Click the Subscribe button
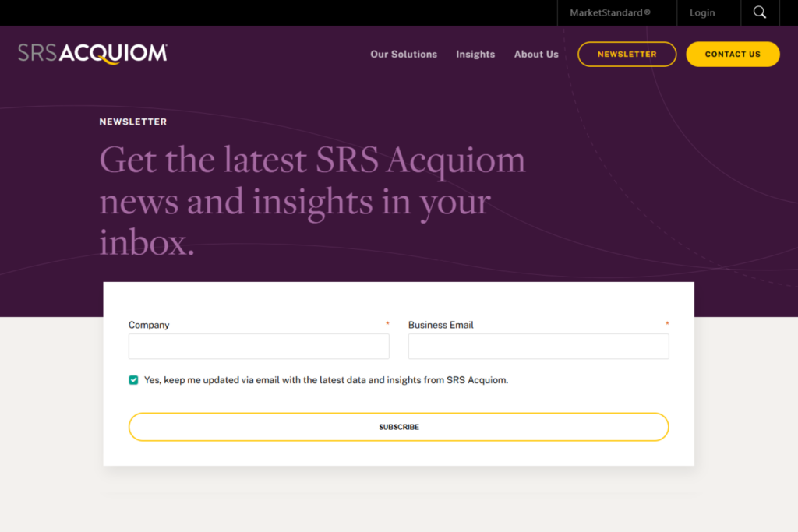The width and height of the screenshot is (798, 532). click(x=398, y=427)
